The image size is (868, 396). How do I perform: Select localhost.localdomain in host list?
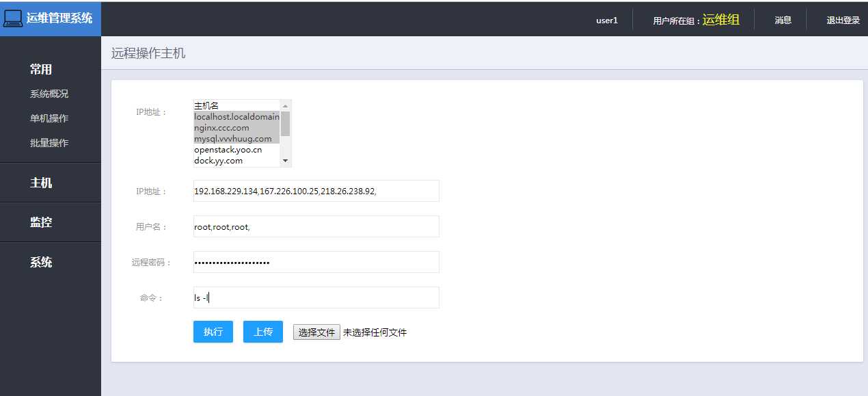coord(236,117)
